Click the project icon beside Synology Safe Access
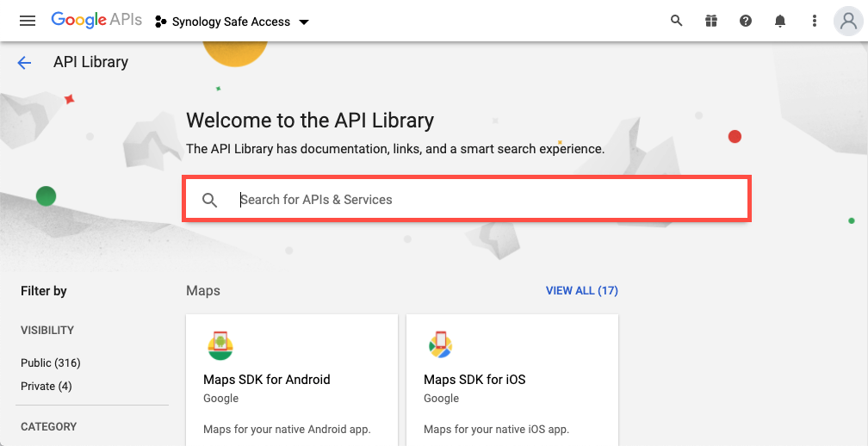Image resolution: width=868 pixels, height=446 pixels. tap(160, 22)
